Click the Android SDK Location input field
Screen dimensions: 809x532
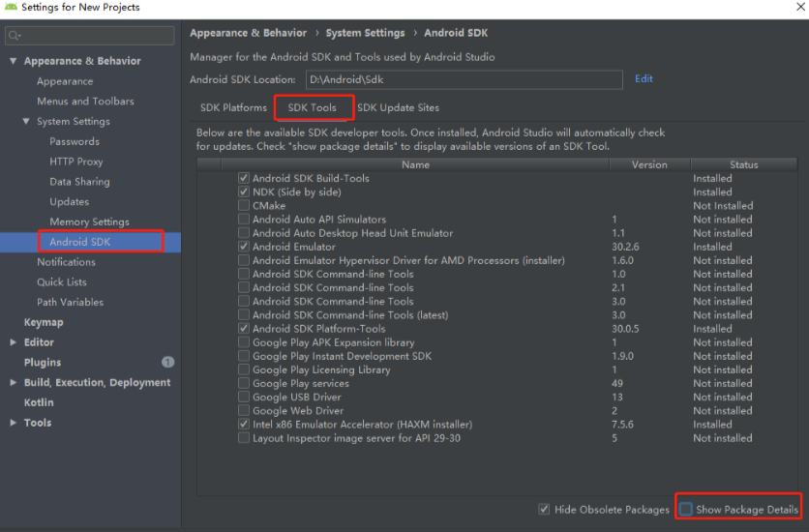coord(464,80)
